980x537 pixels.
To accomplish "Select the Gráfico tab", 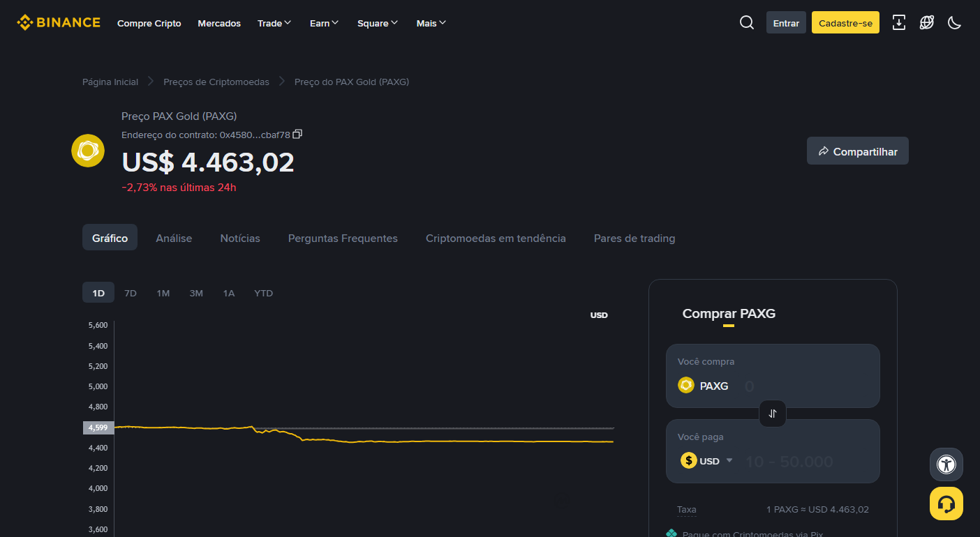I will 110,237.
